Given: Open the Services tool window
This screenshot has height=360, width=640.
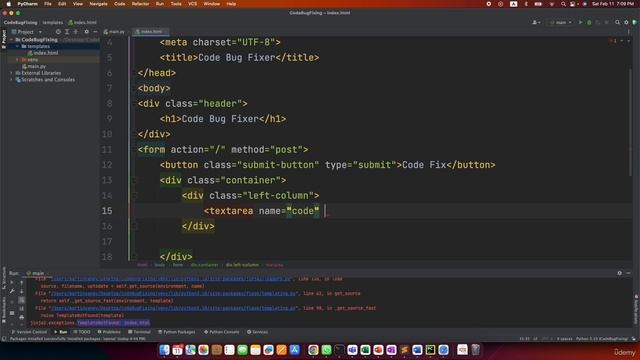Looking at the screenshot, I should point(257,332).
